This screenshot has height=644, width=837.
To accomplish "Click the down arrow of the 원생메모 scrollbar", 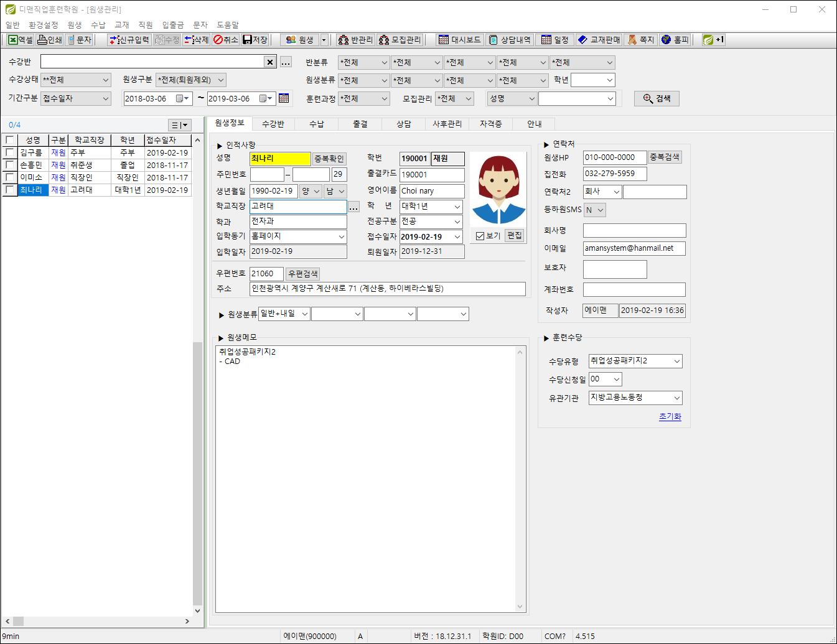I will click(520, 607).
